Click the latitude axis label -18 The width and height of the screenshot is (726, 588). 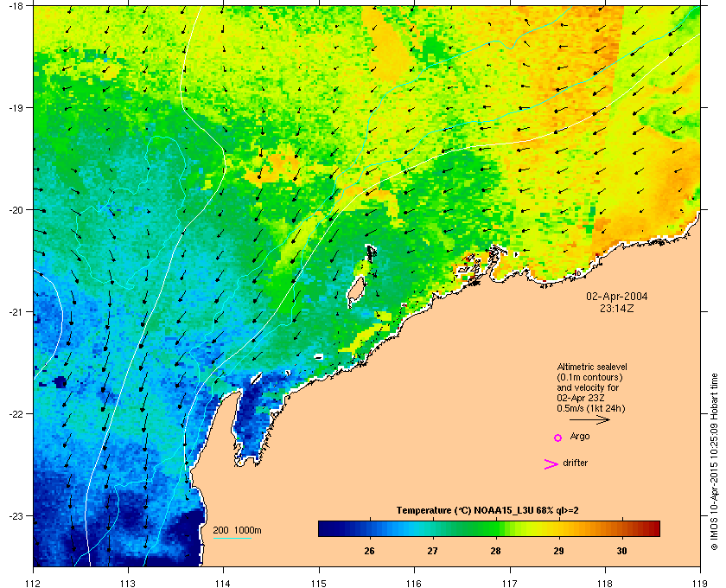(x=16, y=5)
